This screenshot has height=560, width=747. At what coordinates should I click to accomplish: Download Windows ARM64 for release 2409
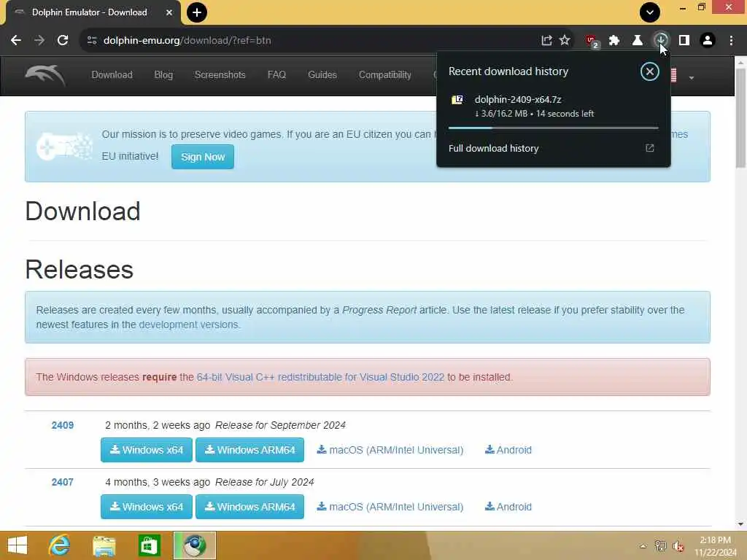point(249,450)
